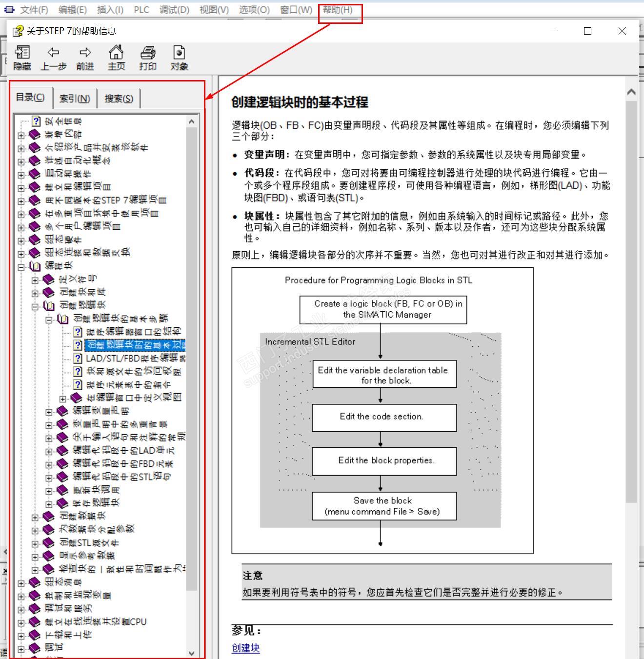Image resolution: width=644 pixels, height=659 pixels.
Task: Open the 视图(V) menu
Action: click(214, 10)
